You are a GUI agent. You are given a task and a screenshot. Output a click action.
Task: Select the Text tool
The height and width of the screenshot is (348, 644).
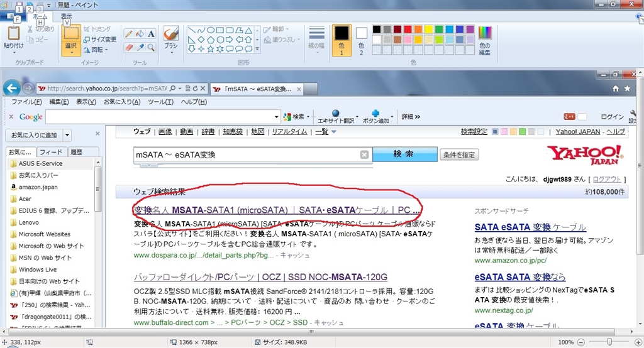point(152,34)
